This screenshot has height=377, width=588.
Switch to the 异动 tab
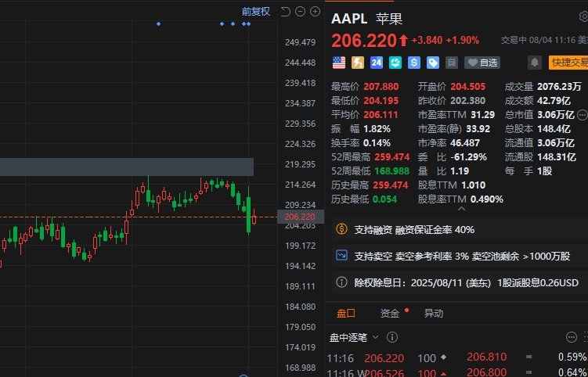(434, 314)
